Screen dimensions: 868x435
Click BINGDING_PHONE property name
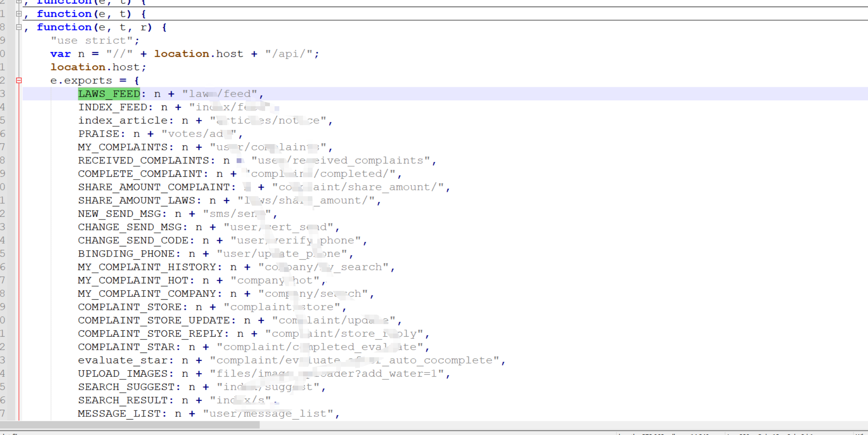pyautogui.click(x=126, y=254)
